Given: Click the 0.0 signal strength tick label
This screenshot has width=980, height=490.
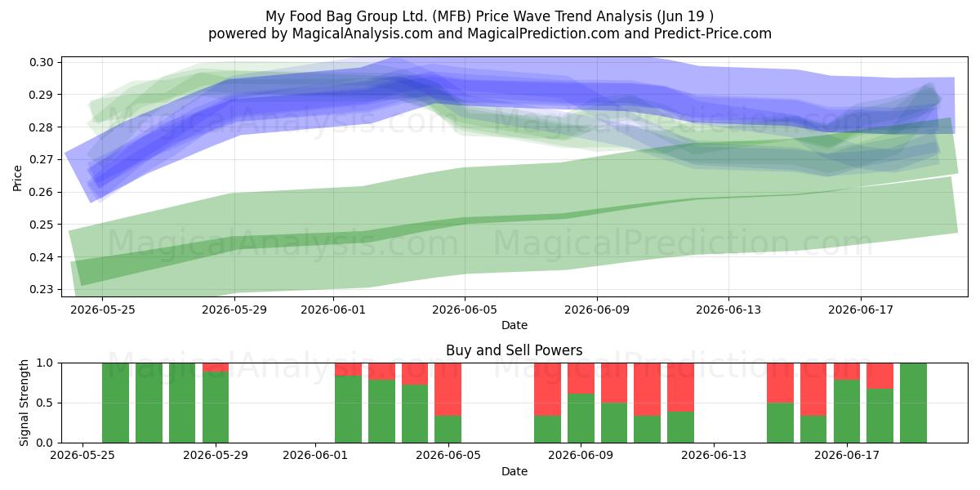Looking at the screenshot, I should pyautogui.click(x=46, y=443).
